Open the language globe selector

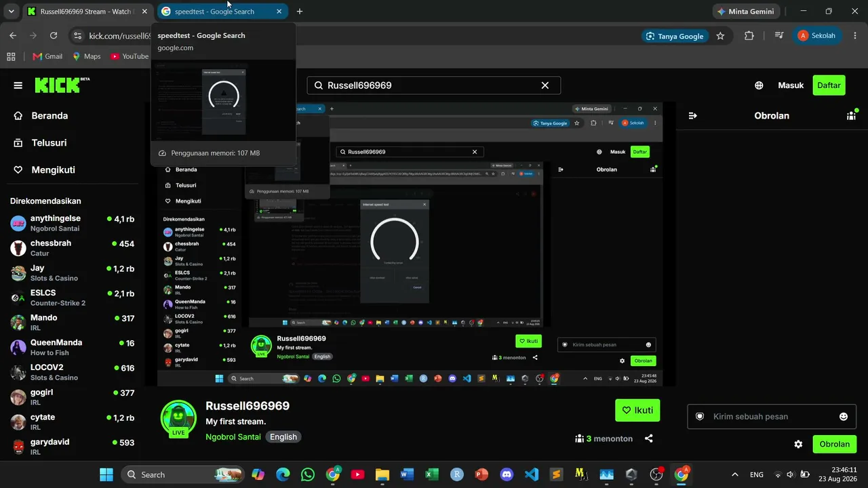759,85
